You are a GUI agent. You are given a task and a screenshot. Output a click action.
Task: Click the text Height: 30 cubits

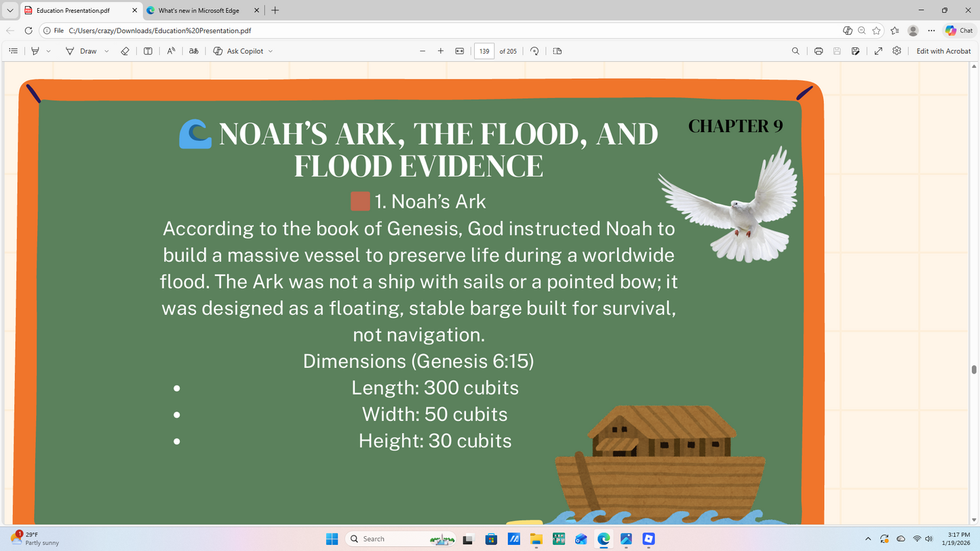point(435,441)
